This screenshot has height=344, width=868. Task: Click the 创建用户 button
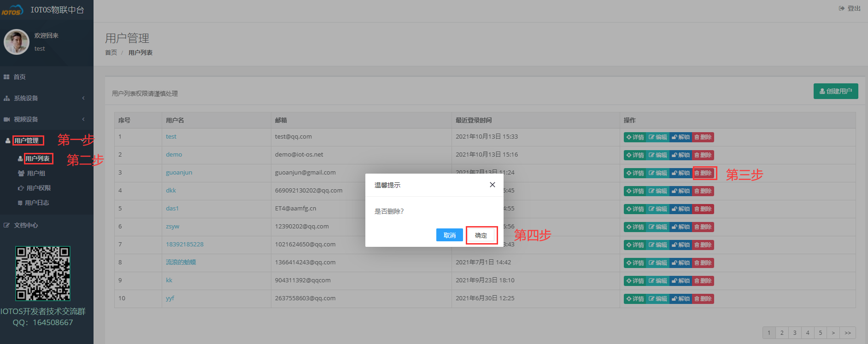pyautogui.click(x=836, y=91)
